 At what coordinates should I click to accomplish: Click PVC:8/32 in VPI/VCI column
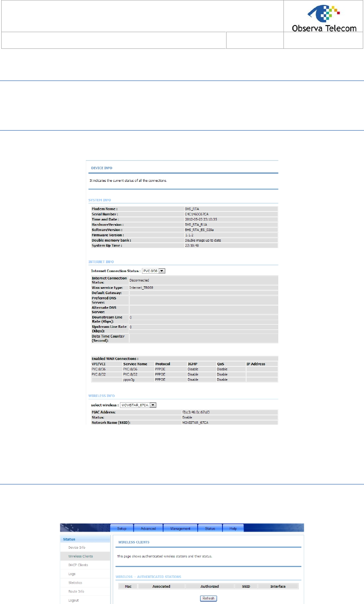[99, 374]
